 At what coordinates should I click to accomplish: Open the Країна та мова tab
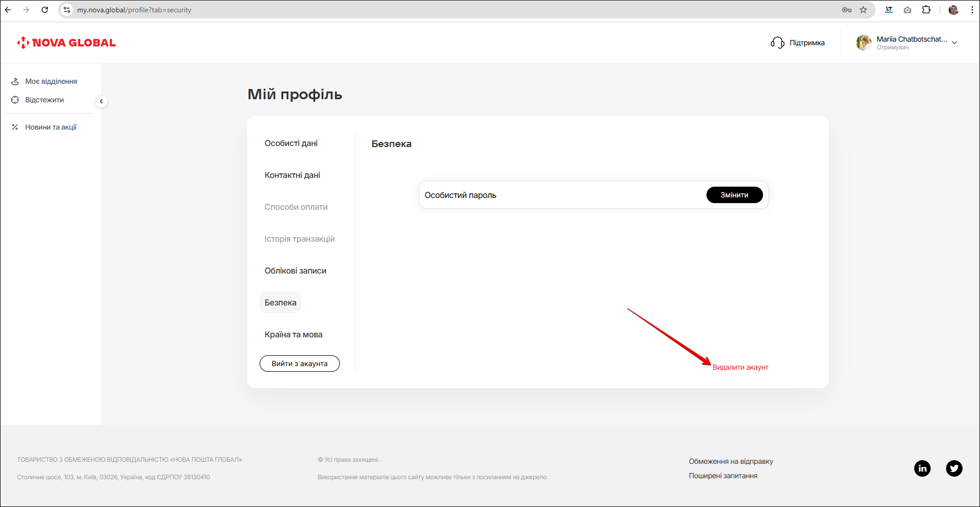point(293,335)
